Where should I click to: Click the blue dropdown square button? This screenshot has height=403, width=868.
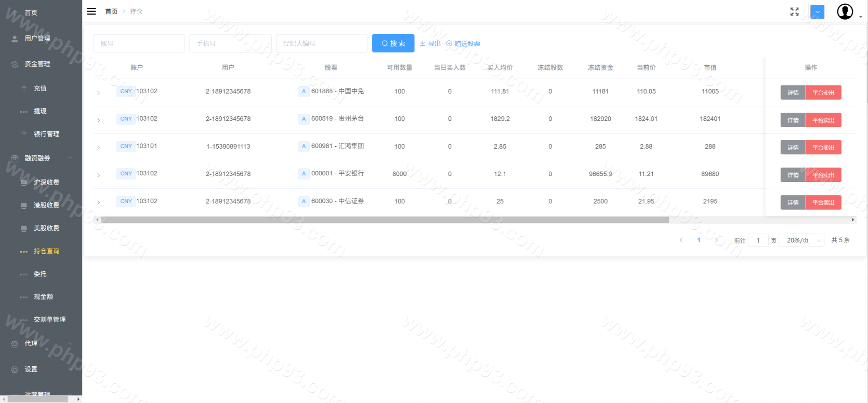point(817,12)
